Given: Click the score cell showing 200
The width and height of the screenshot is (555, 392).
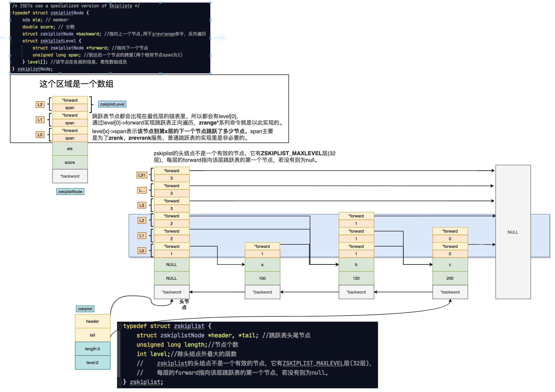Looking at the screenshot, I should click(x=450, y=278).
